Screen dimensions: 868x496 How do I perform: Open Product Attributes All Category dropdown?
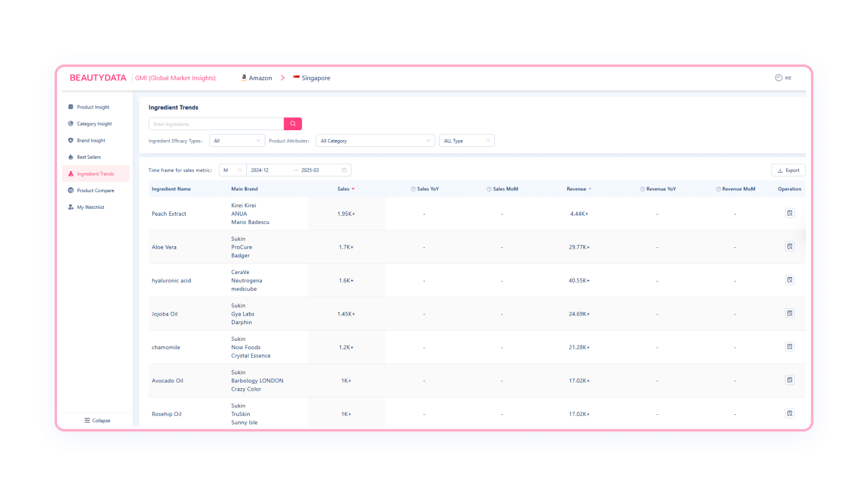[375, 141]
